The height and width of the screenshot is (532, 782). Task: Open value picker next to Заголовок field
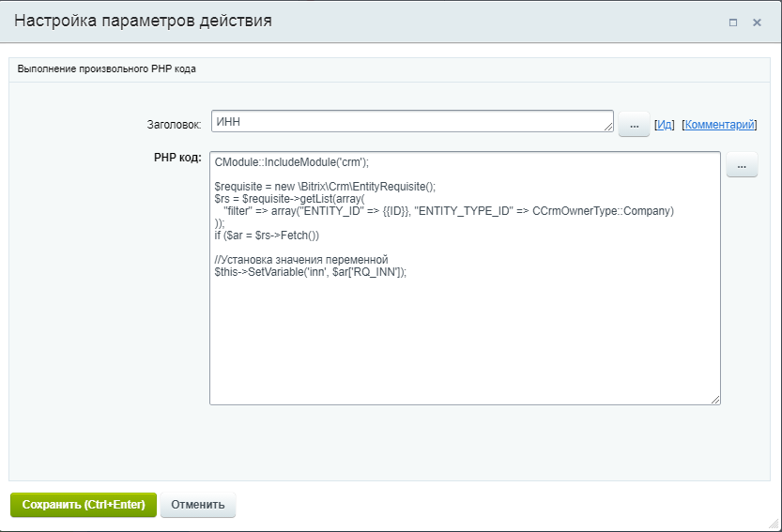tap(634, 124)
